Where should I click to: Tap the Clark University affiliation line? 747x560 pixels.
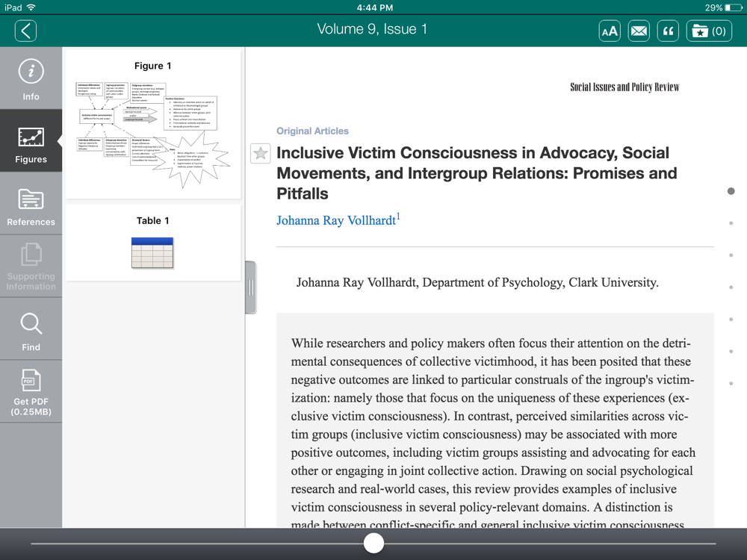point(477,282)
